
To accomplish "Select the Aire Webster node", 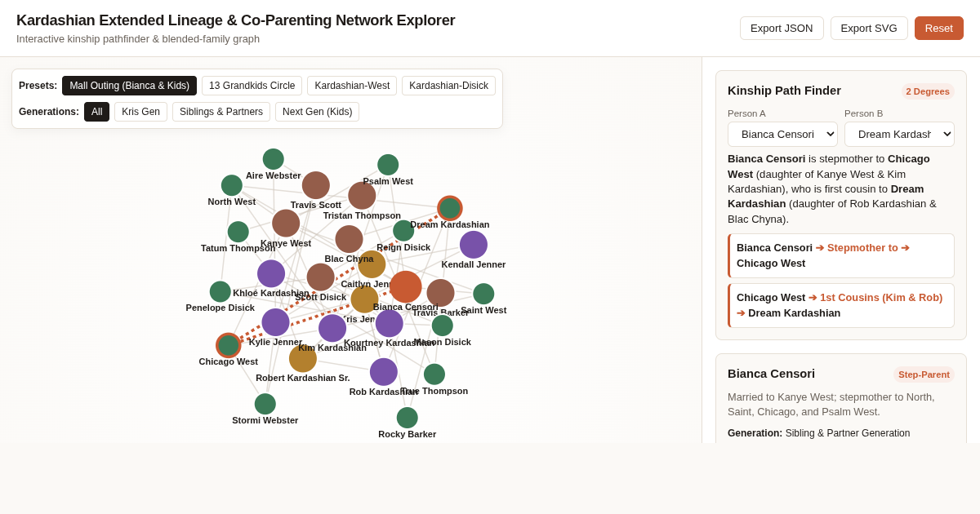I will coord(274,159).
